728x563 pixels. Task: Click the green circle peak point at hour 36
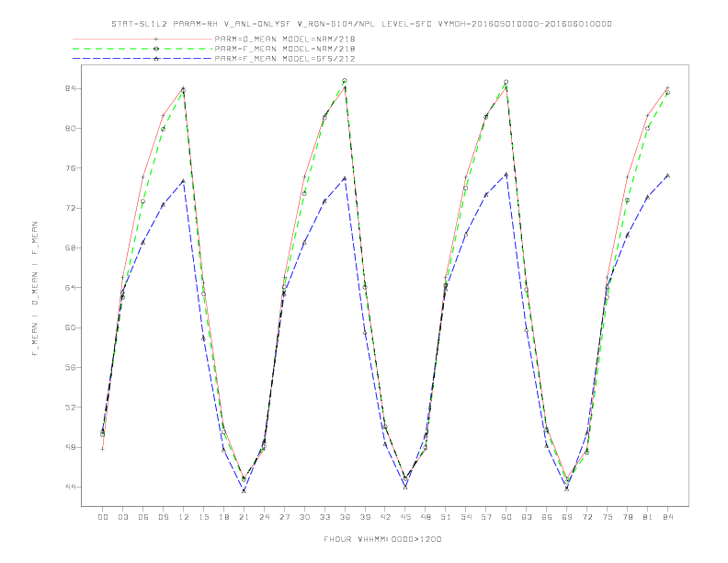(x=345, y=81)
